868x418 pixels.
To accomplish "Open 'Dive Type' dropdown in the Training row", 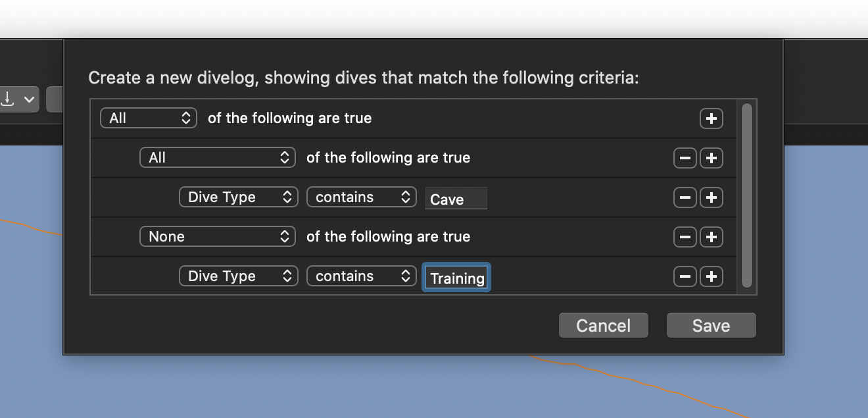I will (239, 276).
